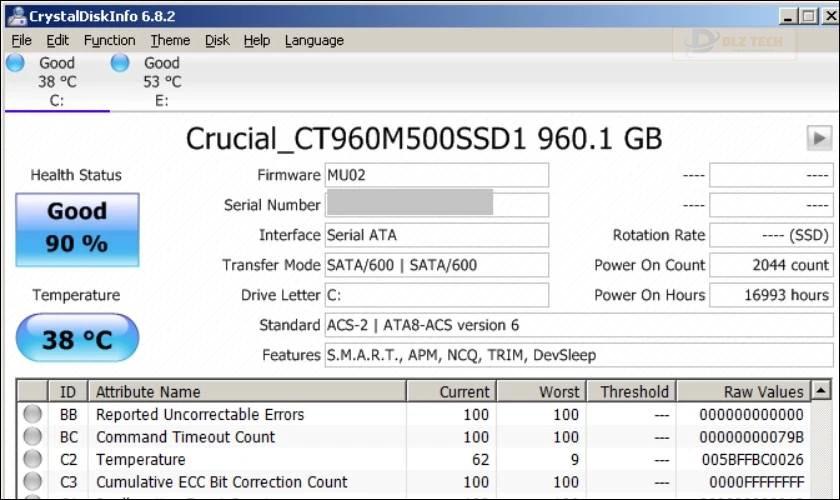The image size is (840, 500).
Task: Click the Crucial_CT960M500SSD1 960.1 GB title
Action: 424,139
